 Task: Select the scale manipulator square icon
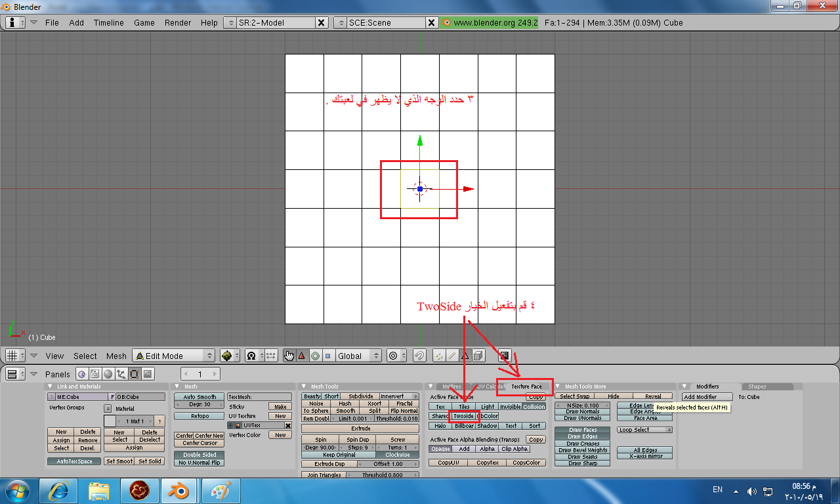pos(327,356)
